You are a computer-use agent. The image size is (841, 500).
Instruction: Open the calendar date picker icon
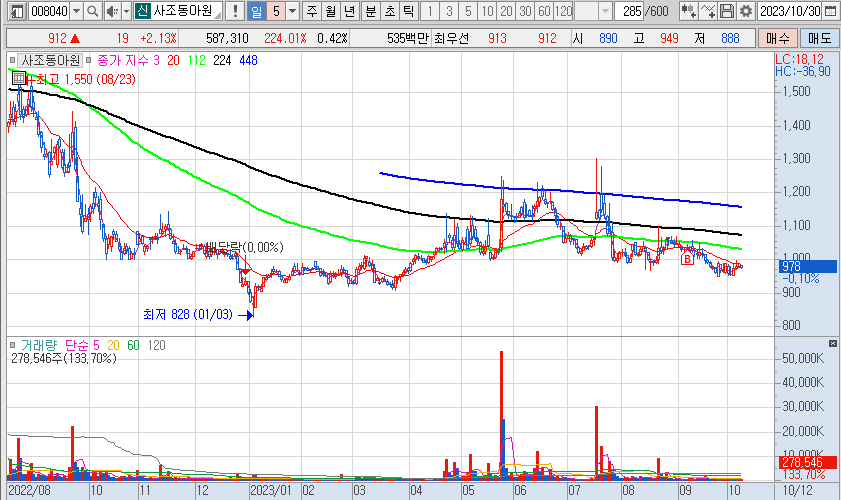[830, 11]
